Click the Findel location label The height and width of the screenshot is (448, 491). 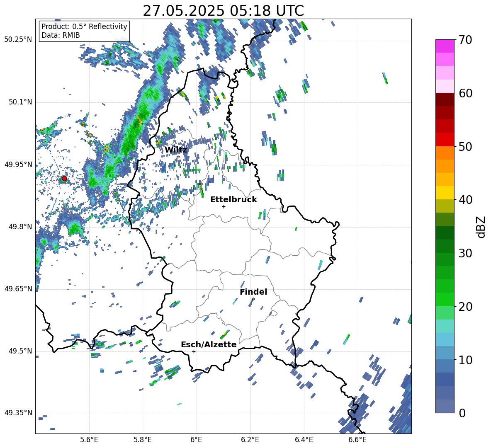tap(253, 292)
